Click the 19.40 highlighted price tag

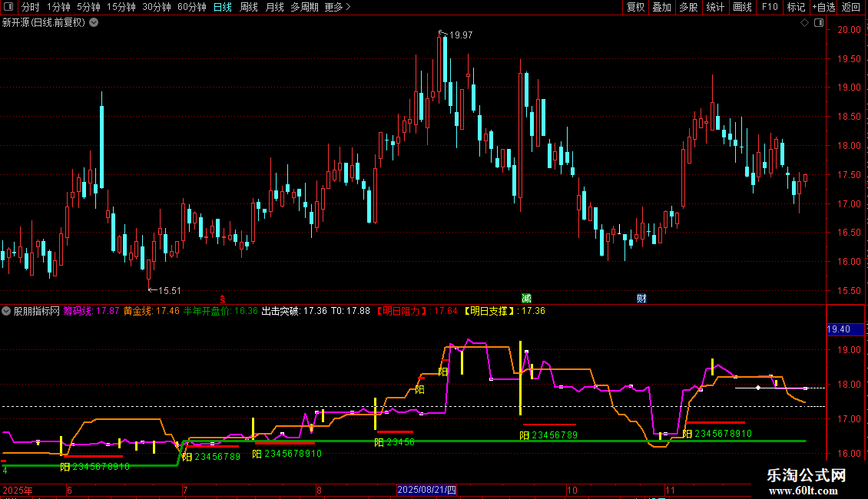845,329
